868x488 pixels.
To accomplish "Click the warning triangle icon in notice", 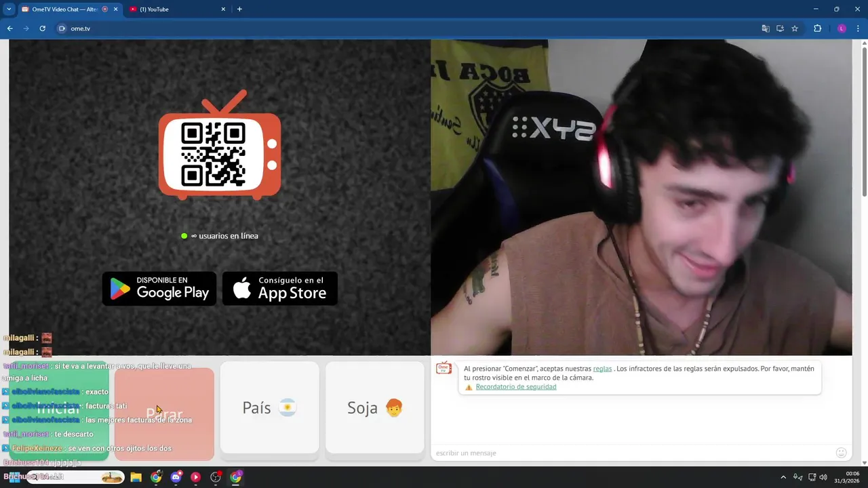I will [x=469, y=387].
